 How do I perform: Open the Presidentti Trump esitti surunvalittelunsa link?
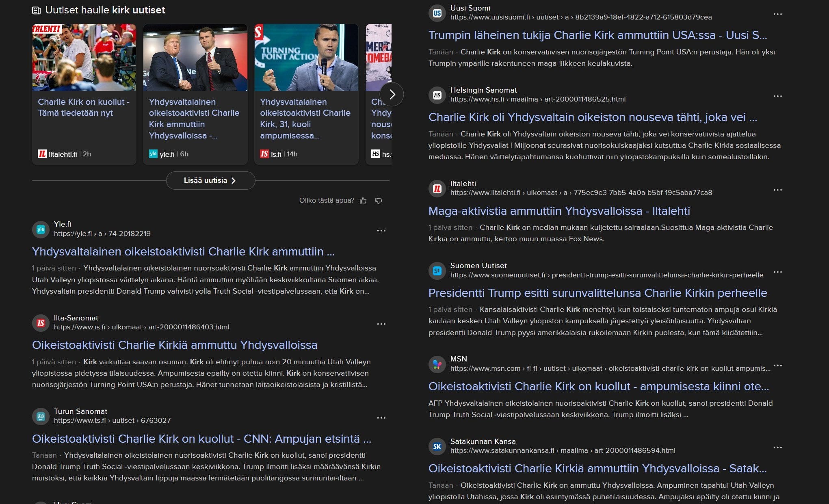coord(597,293)
